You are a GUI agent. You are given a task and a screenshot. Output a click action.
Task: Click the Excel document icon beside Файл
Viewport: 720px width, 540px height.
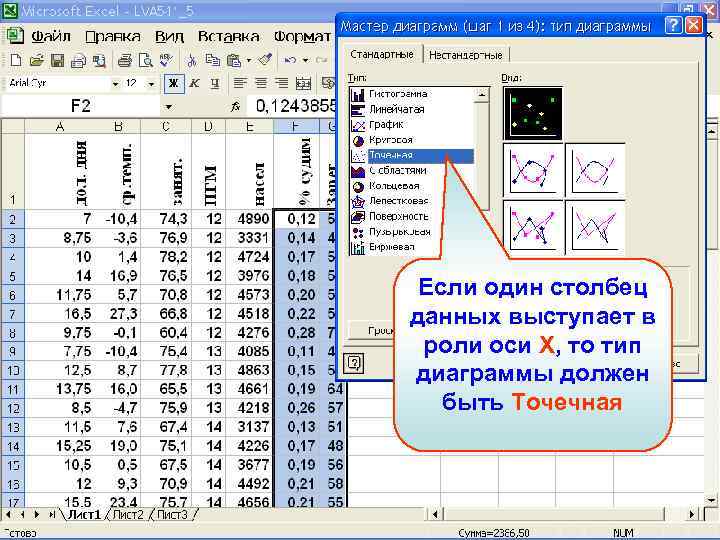tap(15, 36)
